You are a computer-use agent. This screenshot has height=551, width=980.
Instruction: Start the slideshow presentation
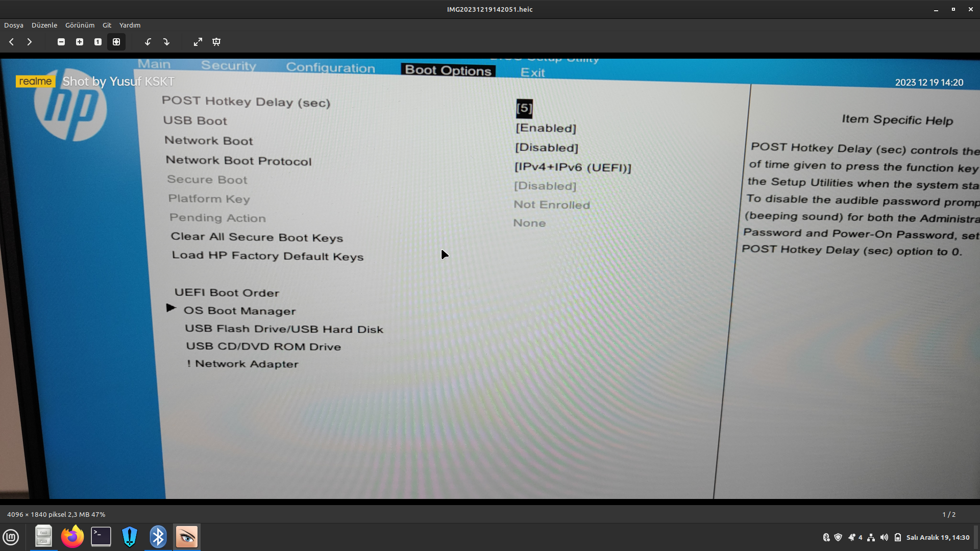[x=216, y=42]
